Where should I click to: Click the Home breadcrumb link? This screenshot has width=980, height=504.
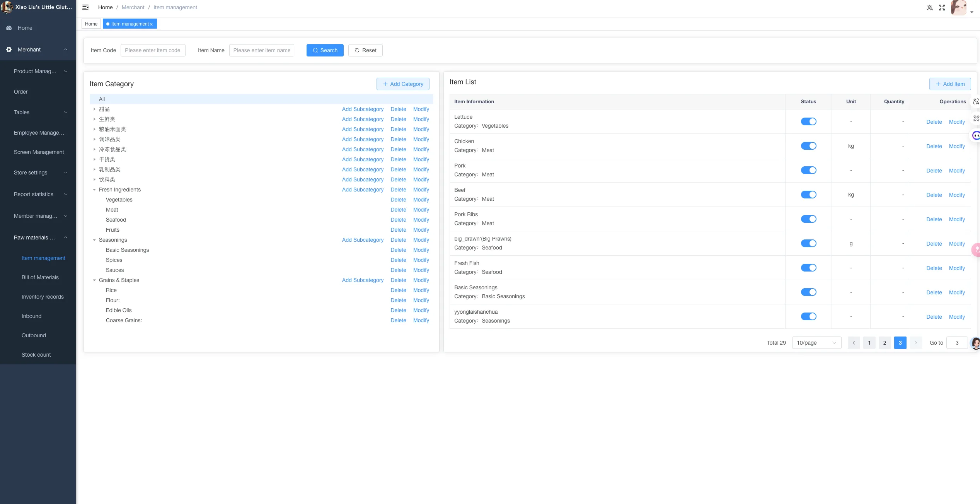pyautogui.click(x=105, y=7)
